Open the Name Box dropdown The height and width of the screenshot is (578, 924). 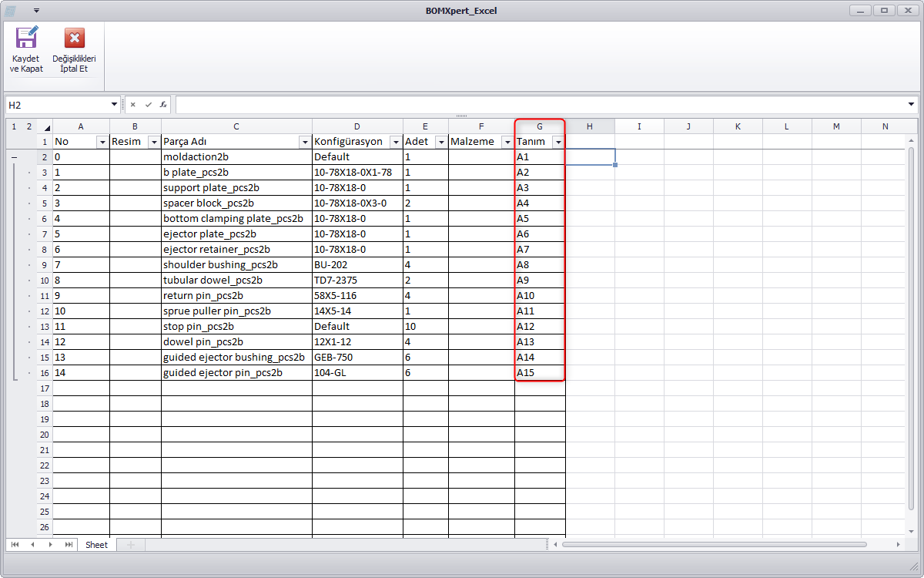click(115, 104)
